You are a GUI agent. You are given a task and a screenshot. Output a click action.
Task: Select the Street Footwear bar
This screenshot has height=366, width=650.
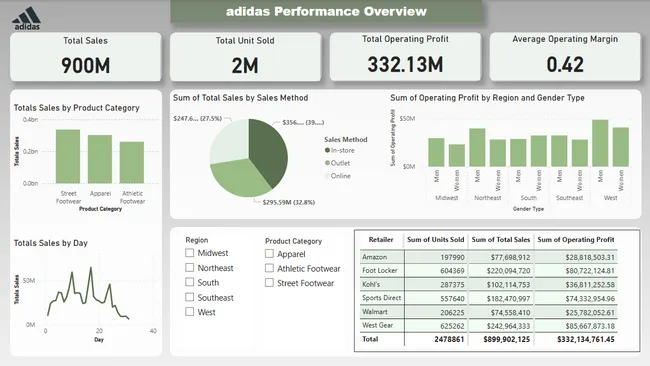(x=68, y=157)
